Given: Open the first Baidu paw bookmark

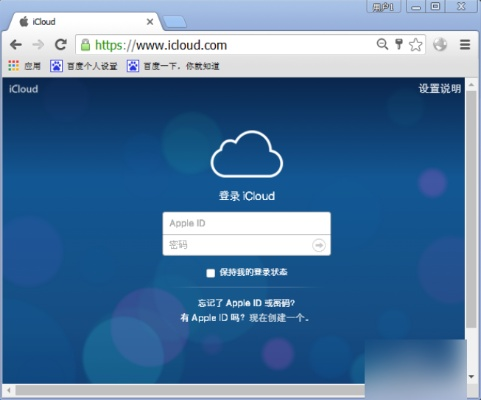Looking at the screenshot, I should 84,66.
